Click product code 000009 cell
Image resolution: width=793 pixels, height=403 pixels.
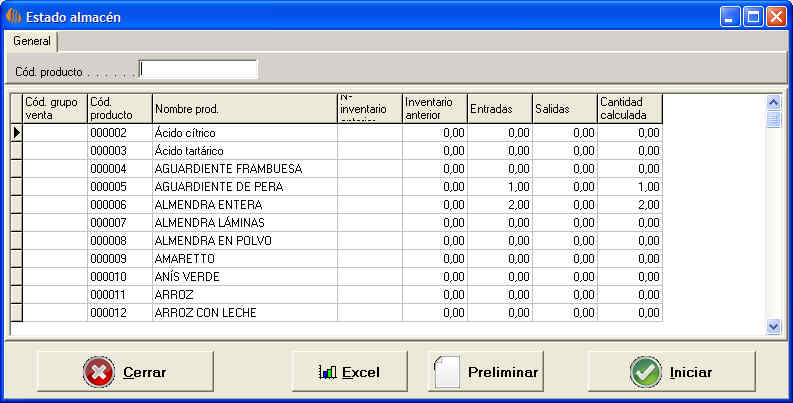119,259
